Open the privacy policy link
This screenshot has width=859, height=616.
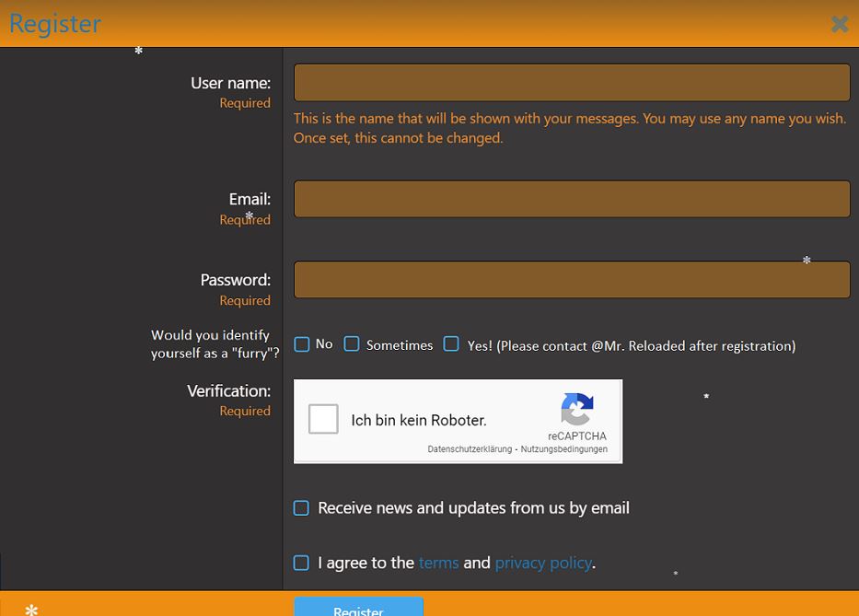[x=543, y=564]
